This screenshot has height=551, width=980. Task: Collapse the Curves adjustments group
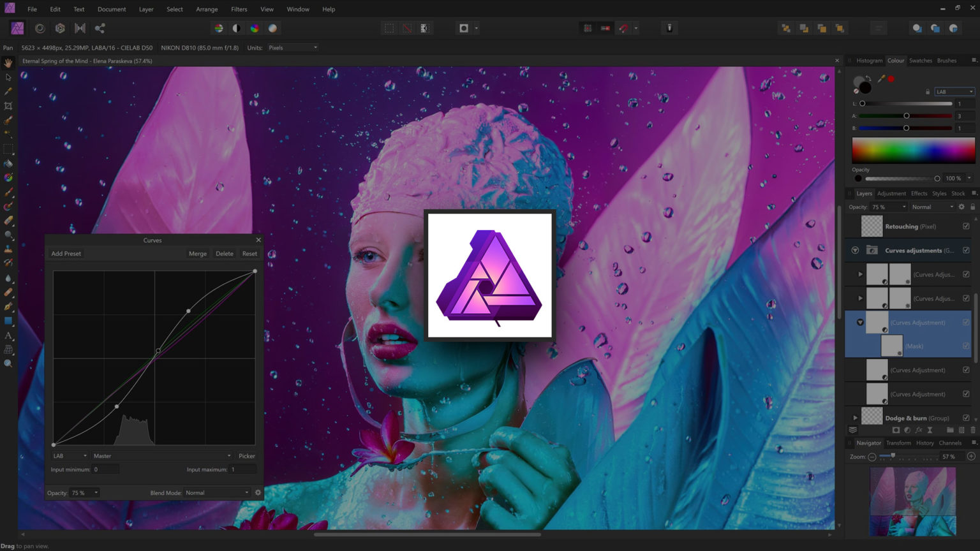854,251
